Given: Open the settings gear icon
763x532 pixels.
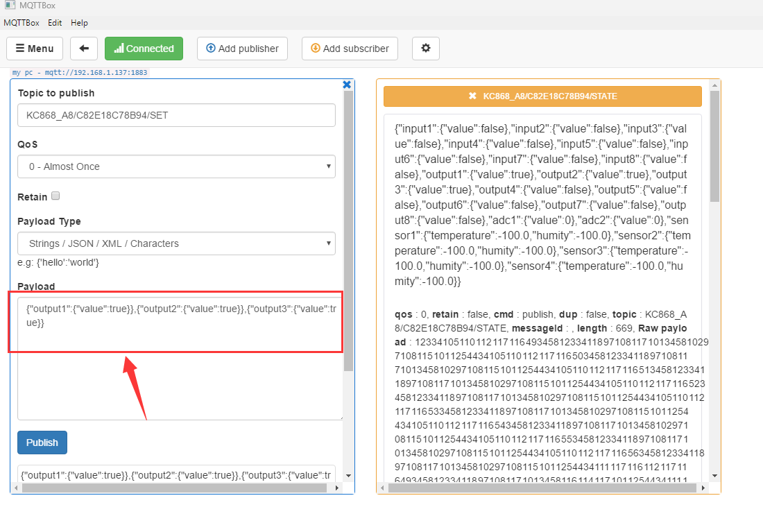Looking at the screenshot, I should [x=425, y=49].
